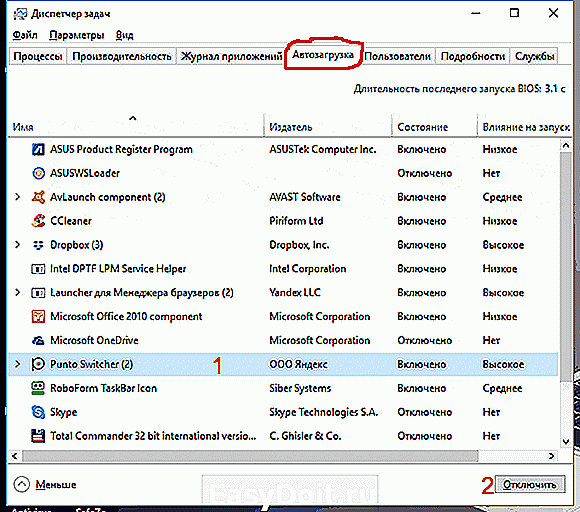Click the CCleaner icon in the list

pyautogui.click(x=38, y=221)
